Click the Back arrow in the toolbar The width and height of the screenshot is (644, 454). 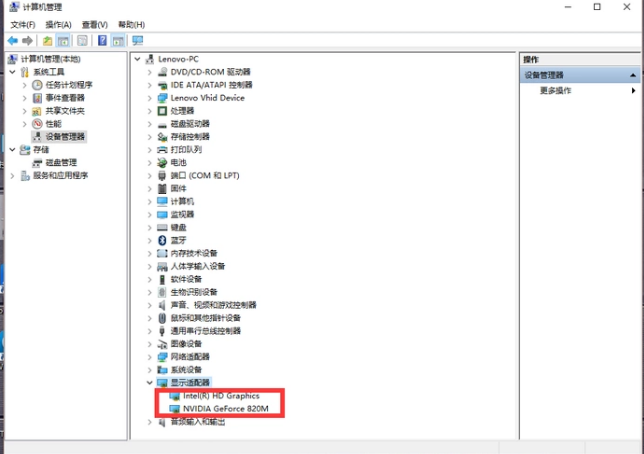[13, 41]
